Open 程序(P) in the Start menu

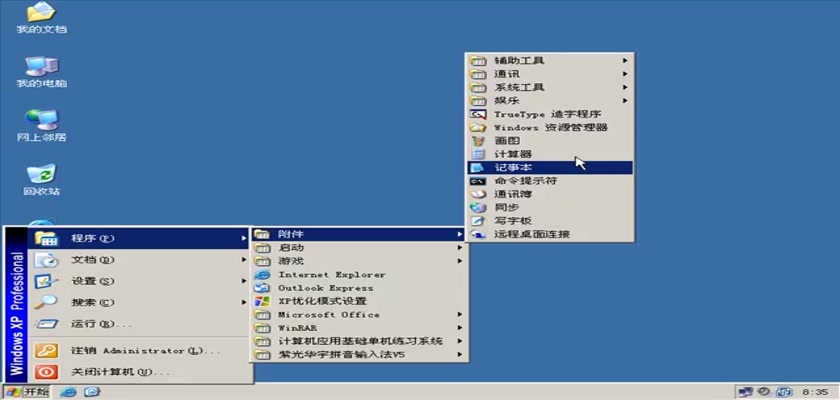pos(139,238)
